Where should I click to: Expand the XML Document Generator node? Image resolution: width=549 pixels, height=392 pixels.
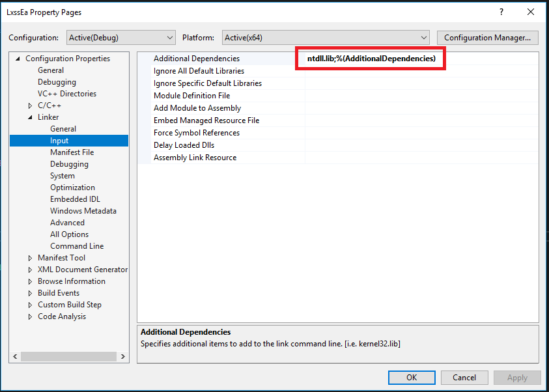click(29, 269)
